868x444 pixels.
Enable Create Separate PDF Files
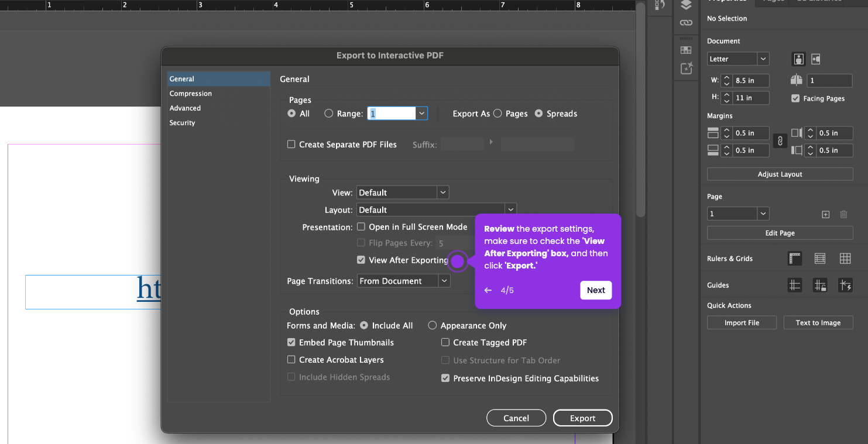291,144
